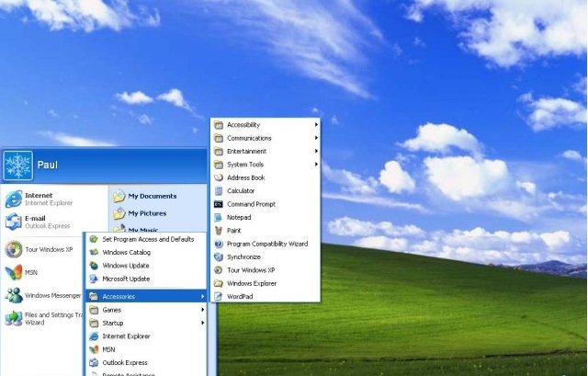Screen dimensions: 588x376
Task: Click the Calculator icon in Accessories
Action: pos(219,191)
